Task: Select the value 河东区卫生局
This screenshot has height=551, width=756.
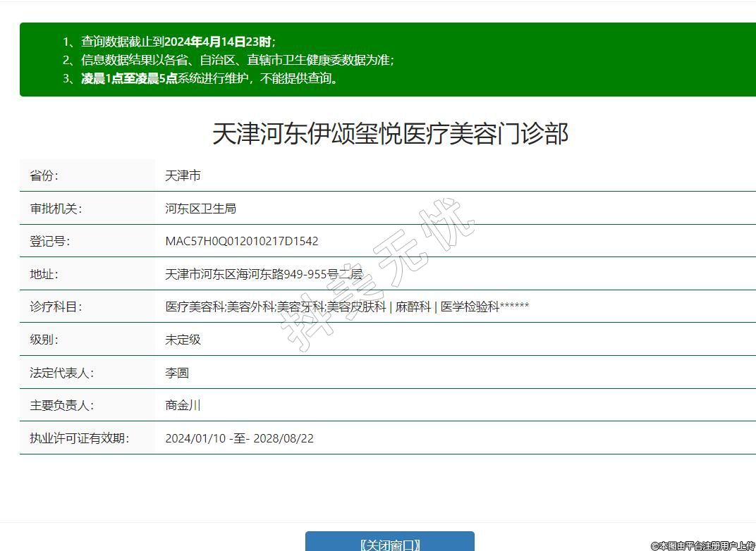Action: click(200, 209)
